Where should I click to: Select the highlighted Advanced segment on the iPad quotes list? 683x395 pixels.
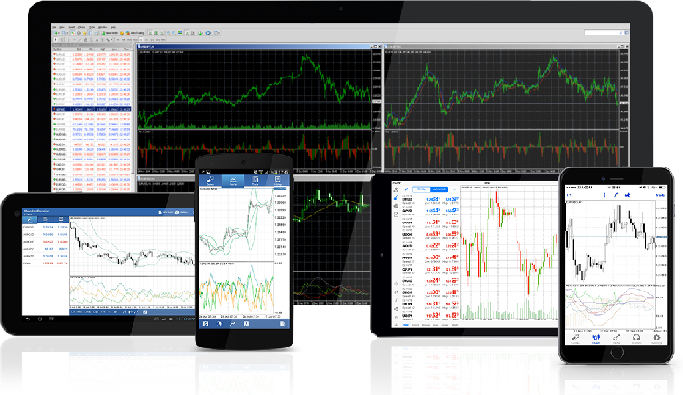coord(439,189)
